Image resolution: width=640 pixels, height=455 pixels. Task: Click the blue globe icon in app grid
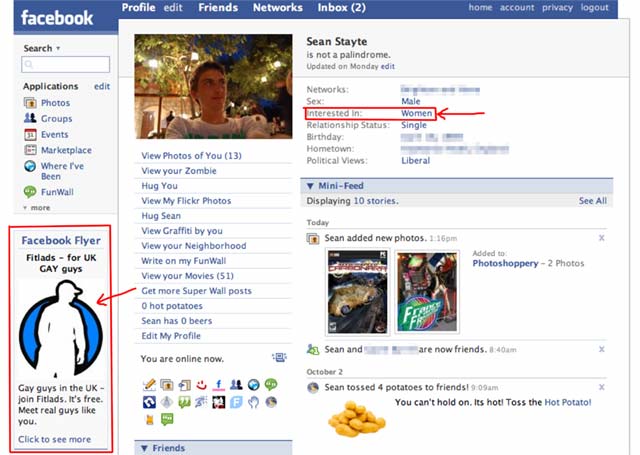253,384
